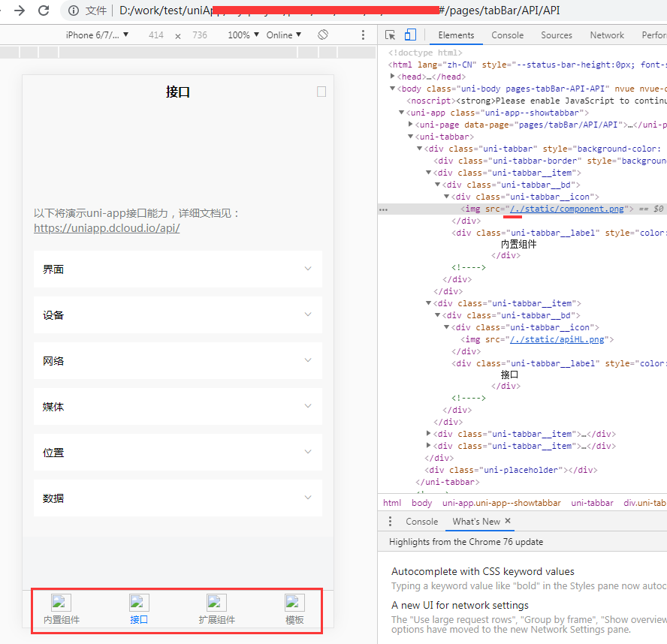This screenshot has width=667, height=644.
Task: Select the uni-tabbar breadcrumb item
Action: click(592, 502)
